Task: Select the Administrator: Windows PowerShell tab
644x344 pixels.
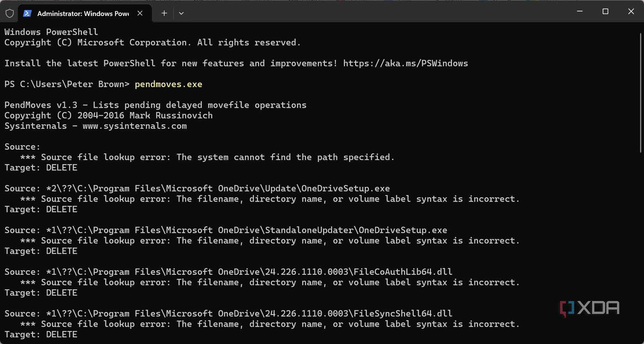Action: point(82,13)
